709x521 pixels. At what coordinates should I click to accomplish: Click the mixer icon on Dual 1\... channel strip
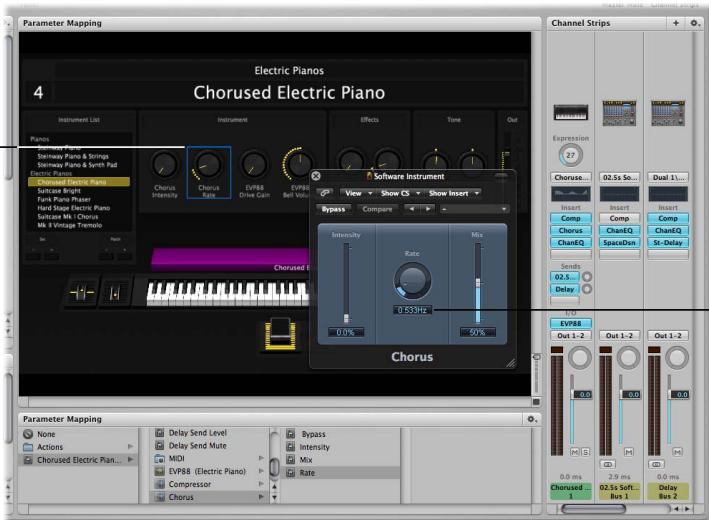[668, 113]
